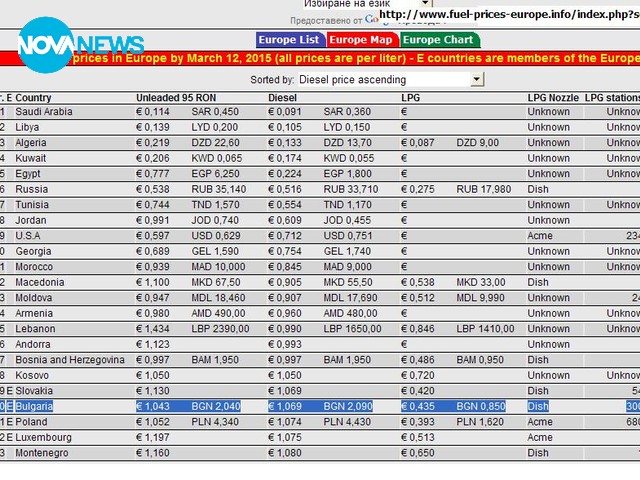Click the Nova News logo
The height and width of the screenshot is (480, 640).
[80, 45]
